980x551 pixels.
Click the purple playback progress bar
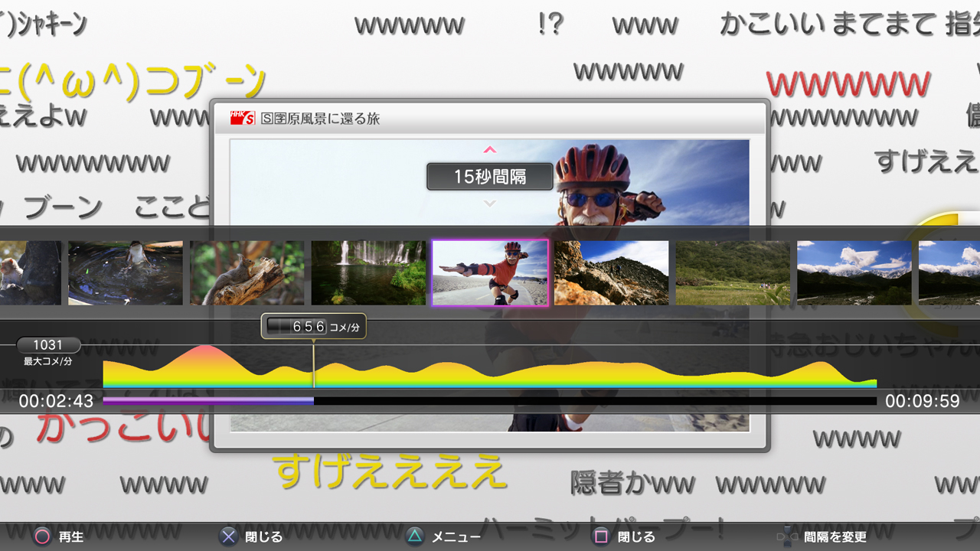208,400
